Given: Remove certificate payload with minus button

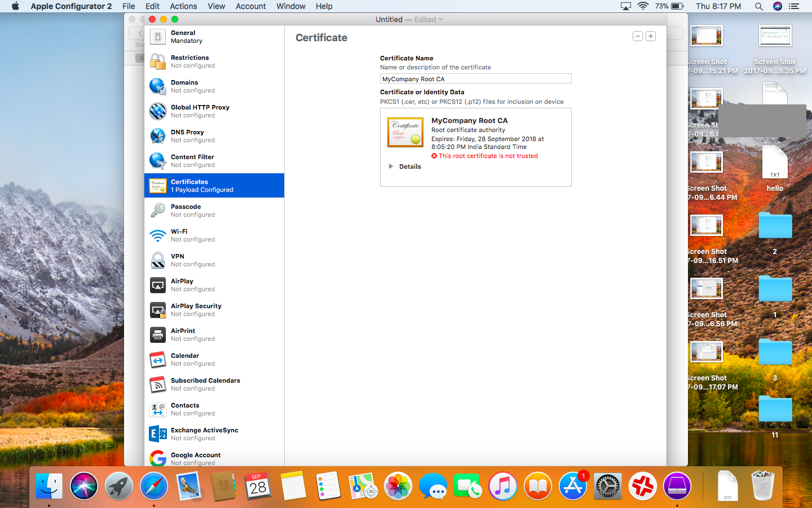Looking at the screenshot, I should click(x=638, y=36).
